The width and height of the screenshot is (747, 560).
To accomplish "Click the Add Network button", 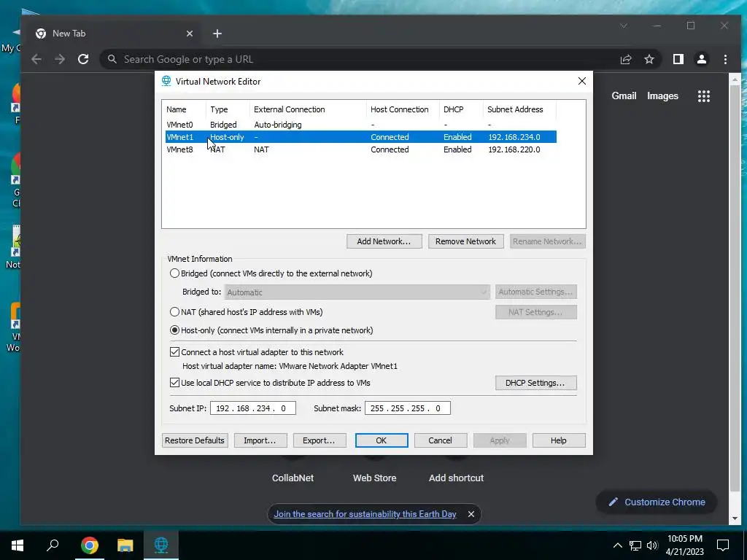I will click(384, 241).
